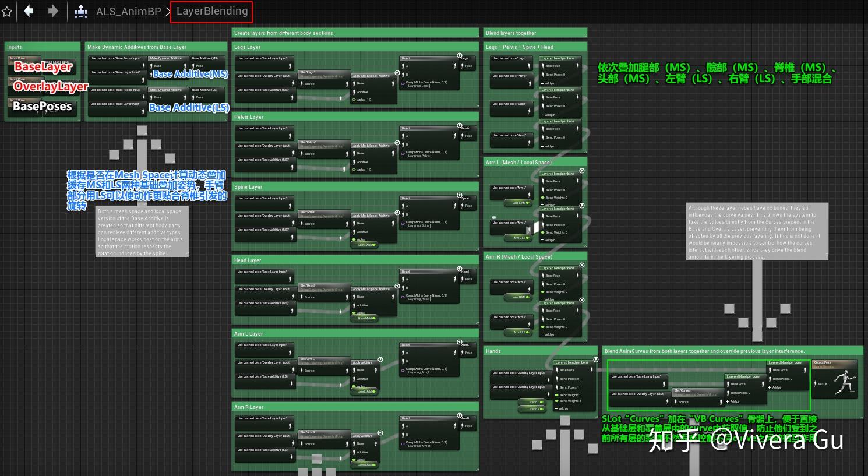Toggle advanced pin view on Pelvis Blend node
This screenshot has height=476, width=868.
(x=460, y=124)
